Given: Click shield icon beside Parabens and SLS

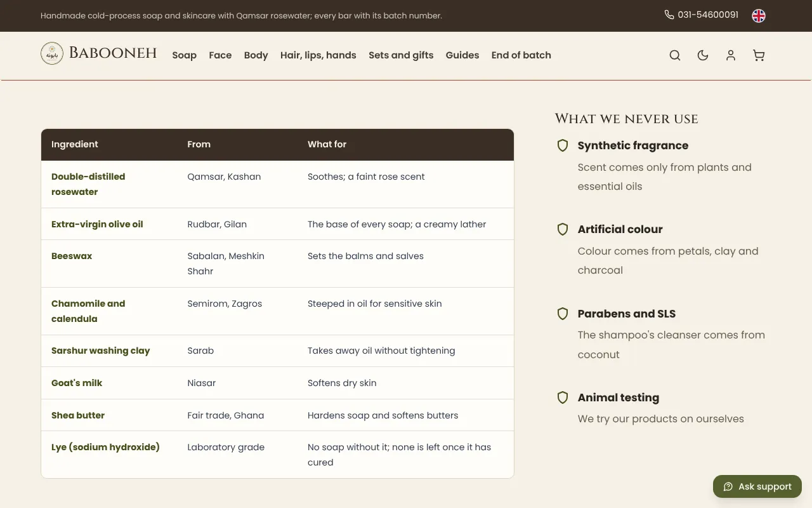Looking at the screenshot, I should tap(563, 314).
